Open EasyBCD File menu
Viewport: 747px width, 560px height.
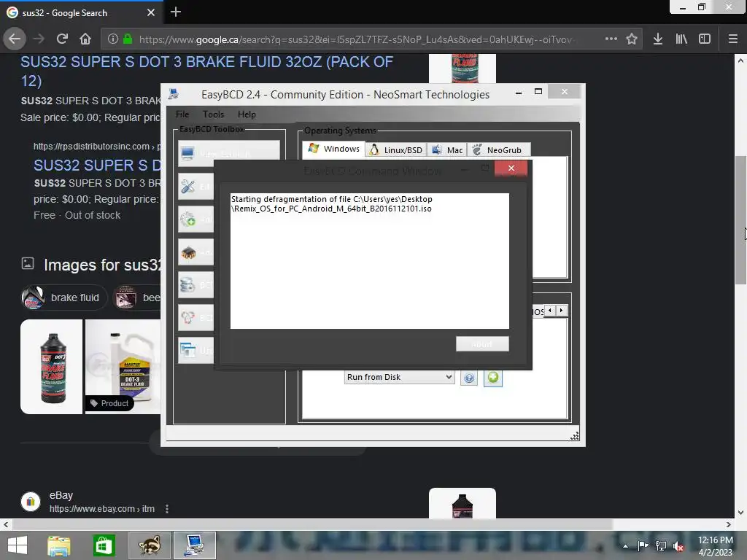pos(182,114)
